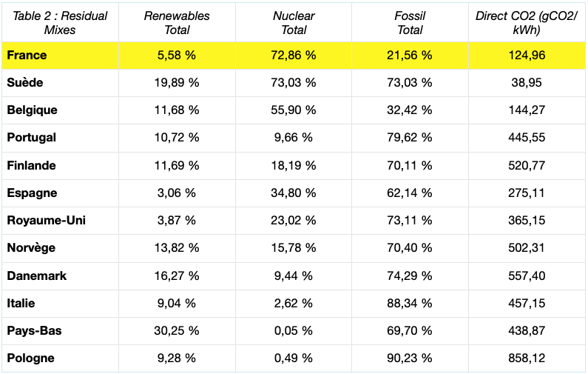Image resolution: width=588 pixels, height=374 pixels.
Task: Click Norvège's 15,78 % nuclear cell
Action: (x=294, y=248)
